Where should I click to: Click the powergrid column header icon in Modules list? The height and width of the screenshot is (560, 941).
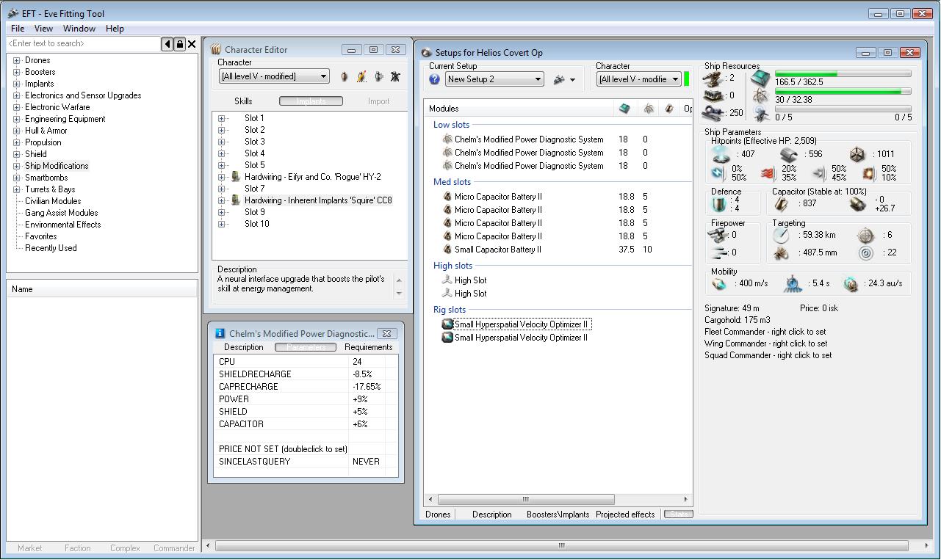649,109
